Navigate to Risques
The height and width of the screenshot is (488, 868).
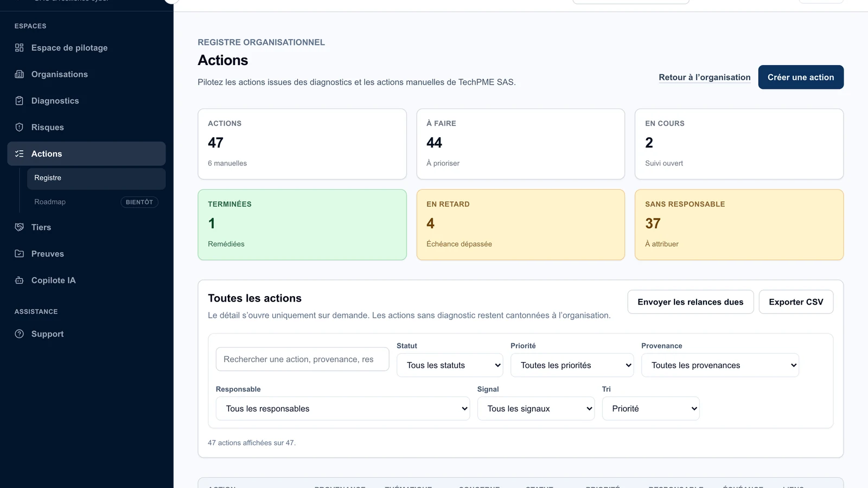86,127
